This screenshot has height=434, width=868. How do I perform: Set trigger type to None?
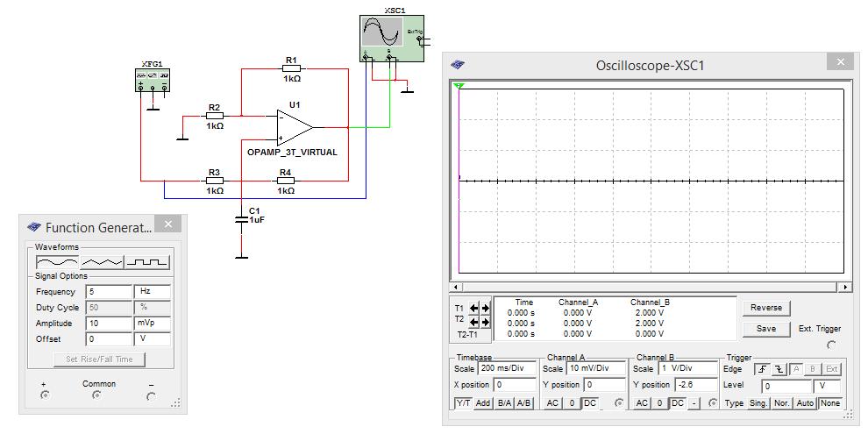coord(829,403)
